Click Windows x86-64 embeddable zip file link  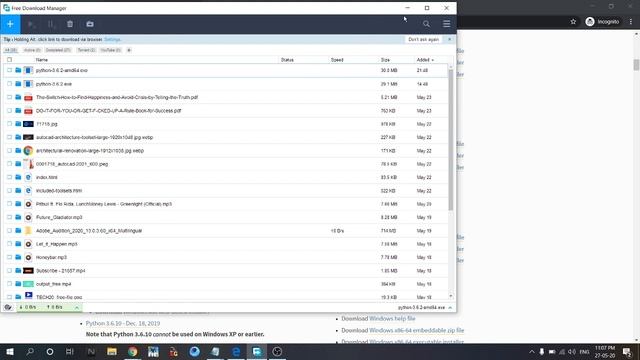[x=416, y=330]
